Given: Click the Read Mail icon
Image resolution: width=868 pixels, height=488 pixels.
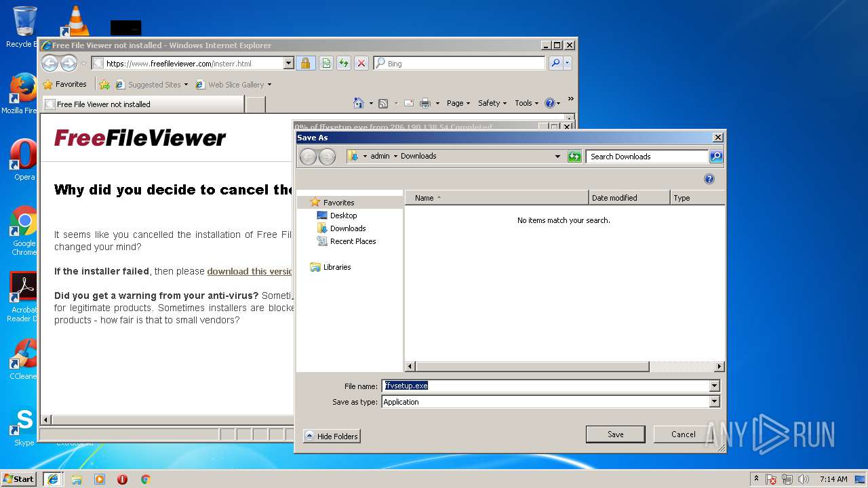Looking at the screenshot, I should [408, 103].
